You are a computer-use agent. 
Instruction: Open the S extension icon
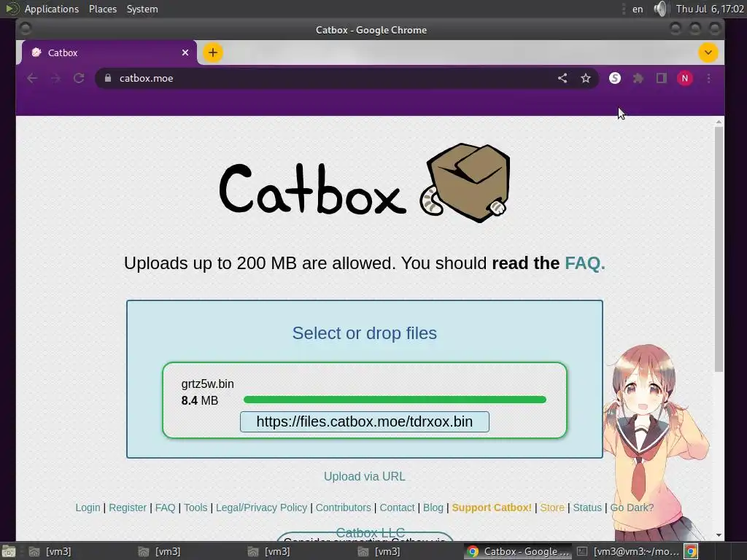[x=614, y=78]
